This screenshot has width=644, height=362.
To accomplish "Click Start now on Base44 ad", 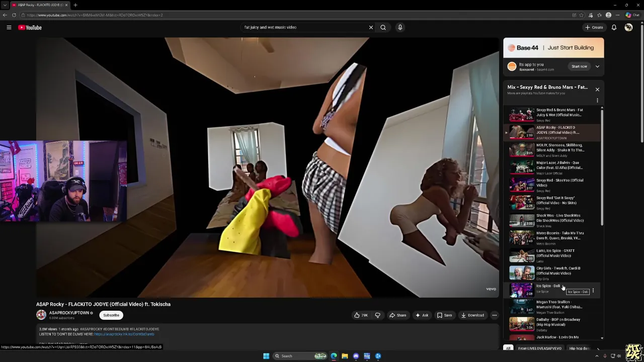I will [x=579, y=66].
